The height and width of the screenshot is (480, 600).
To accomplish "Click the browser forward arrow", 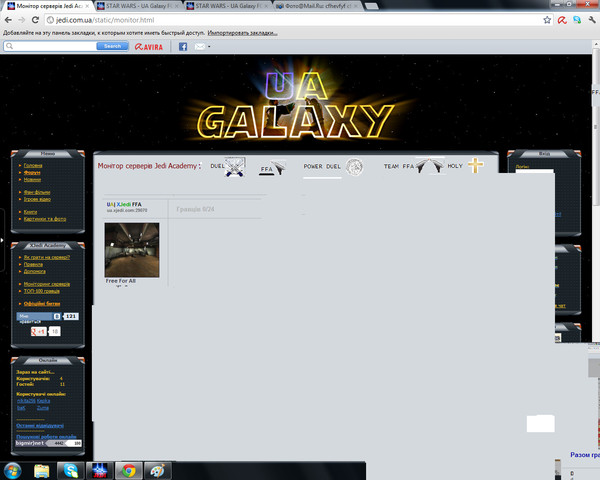I will click(x=22, y=20).
